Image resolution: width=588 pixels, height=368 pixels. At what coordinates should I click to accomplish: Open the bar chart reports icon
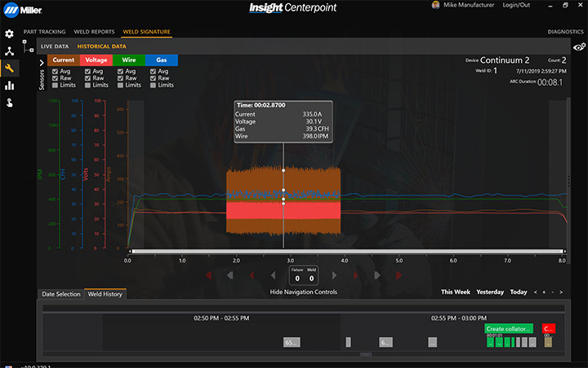pyautogui.click(x=9, y=86)
